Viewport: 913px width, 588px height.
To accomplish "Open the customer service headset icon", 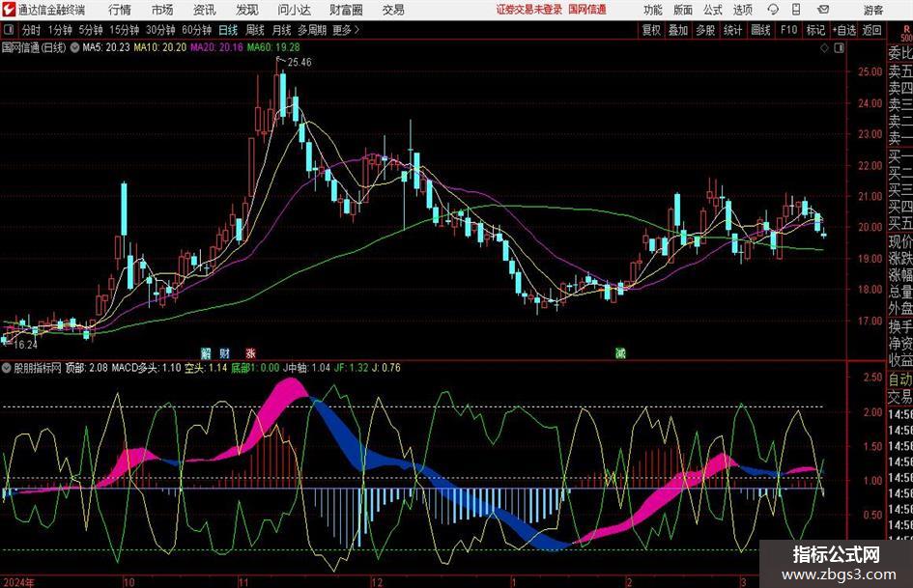I will pyautogui.click(x=773, y=10).
